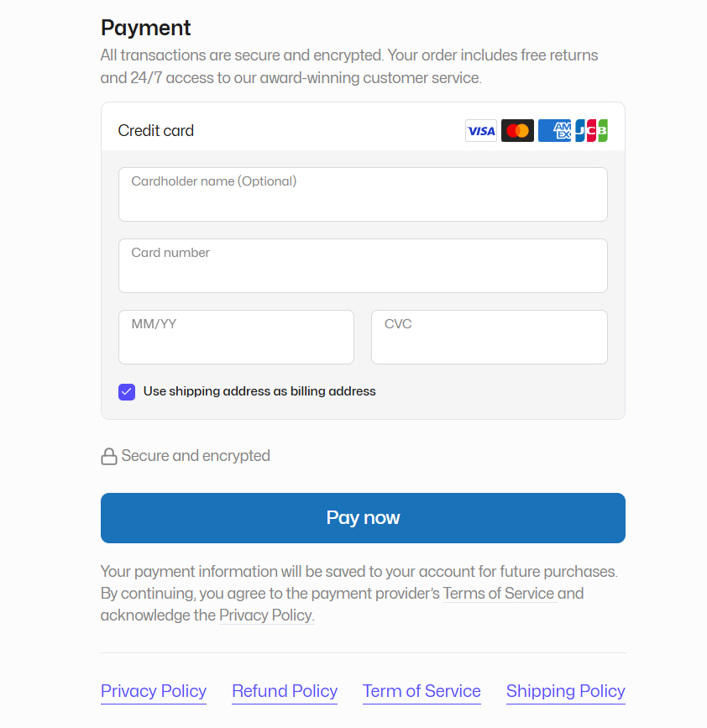This screenshot has height=728, width=707.
Task: Open the Refund Policy page
Action: point(285,691)
